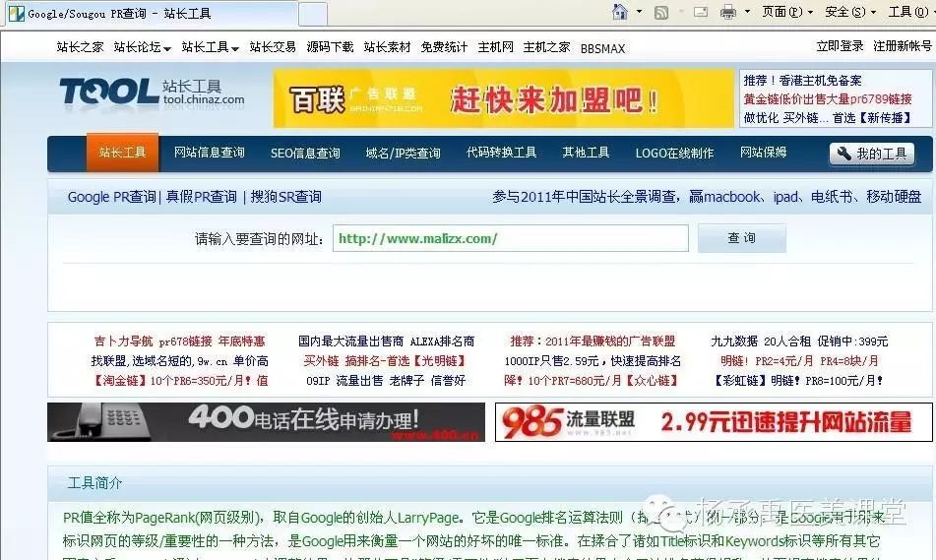Open the 免费统计 link
The image size is (936, 560).
click(444, 47)
